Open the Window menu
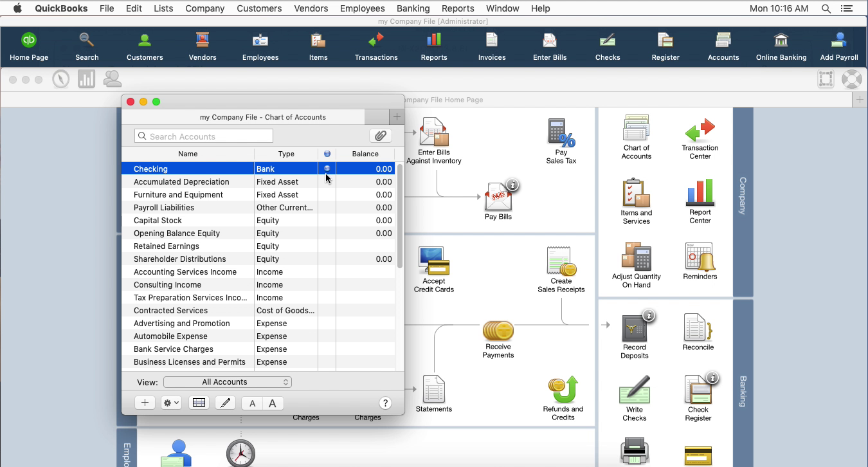 (x=502, y=8)
